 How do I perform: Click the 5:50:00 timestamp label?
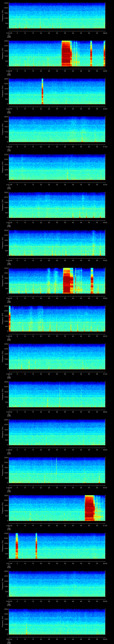coord(9,525)
